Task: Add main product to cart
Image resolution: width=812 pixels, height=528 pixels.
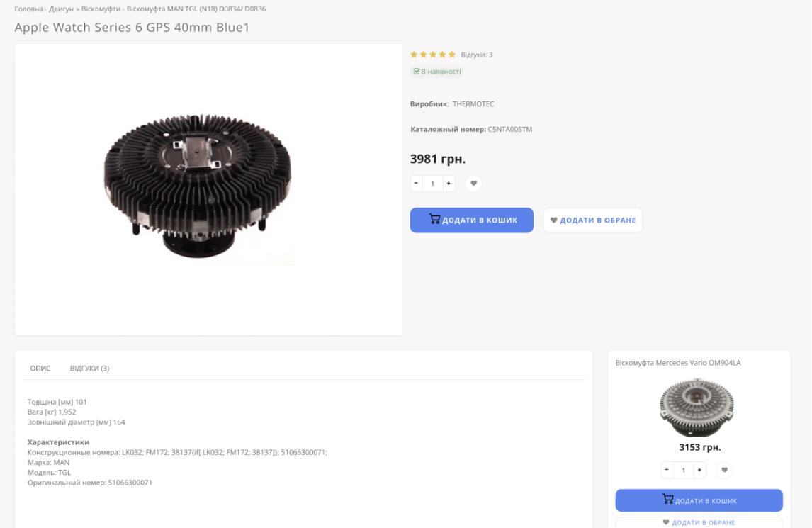Action: (471, 220)
